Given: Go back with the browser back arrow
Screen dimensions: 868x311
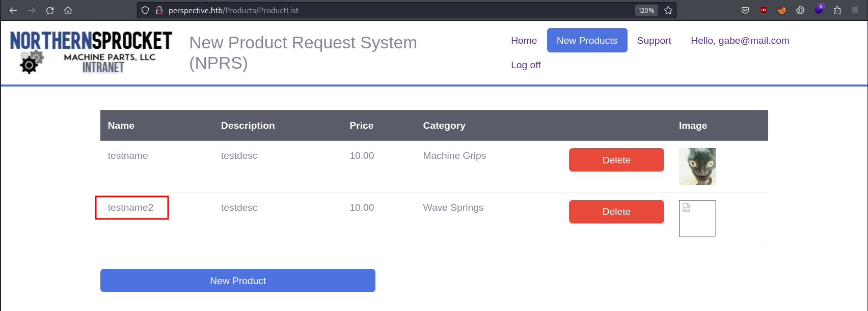Looking at the screenshot, I should pyautogui.click(x=13, y=10).
